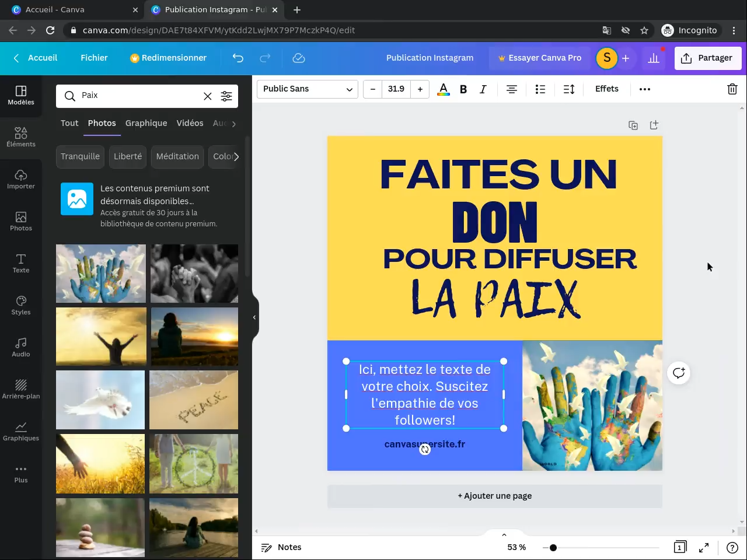747x560 pixels.
Task: Toggle bold formatting
Action: pyautogui.click(x=463, y=89)
